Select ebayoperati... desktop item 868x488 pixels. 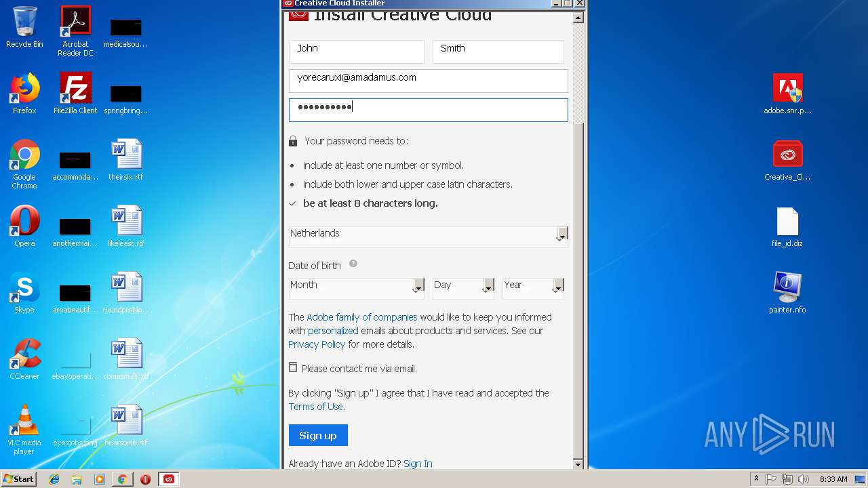click(x=75, y=364)
